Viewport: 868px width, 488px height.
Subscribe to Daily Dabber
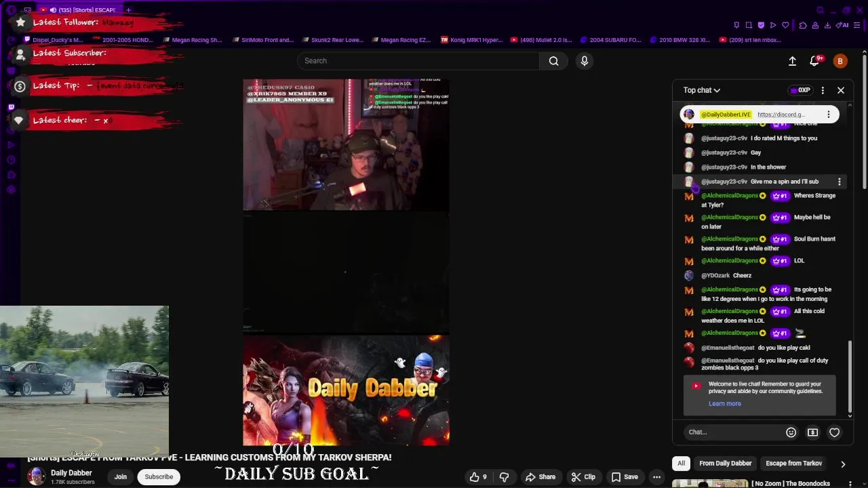click(159, 476)
